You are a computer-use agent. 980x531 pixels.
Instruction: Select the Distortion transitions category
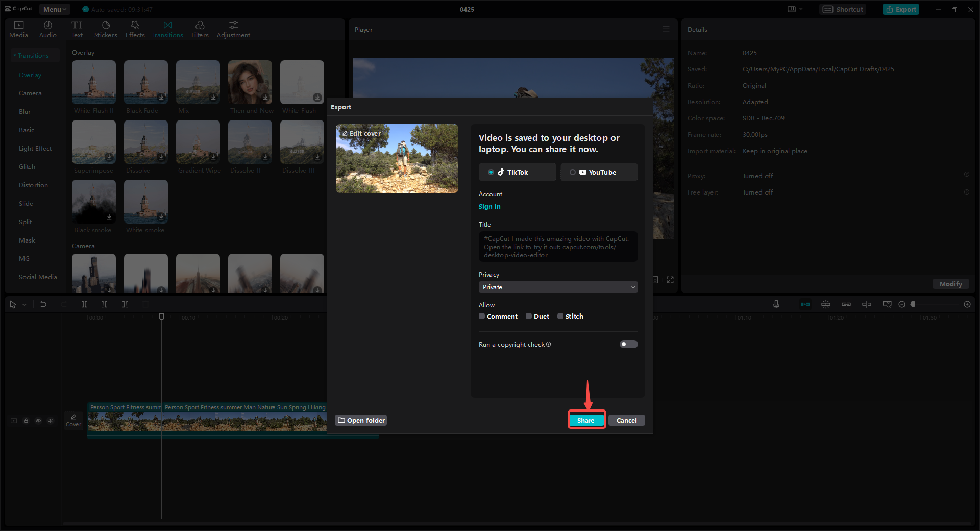(x=33, y=185)
